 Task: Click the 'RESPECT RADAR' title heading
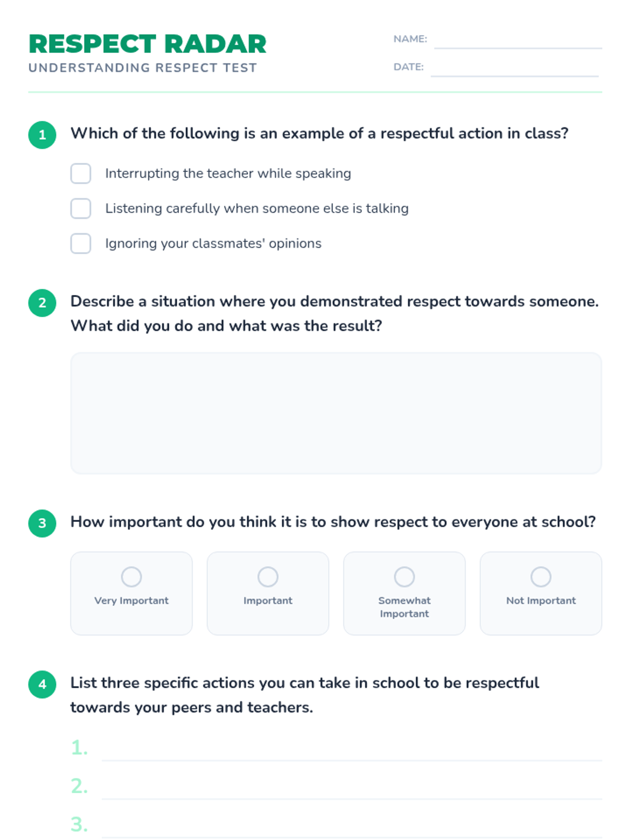pos(148,44)
